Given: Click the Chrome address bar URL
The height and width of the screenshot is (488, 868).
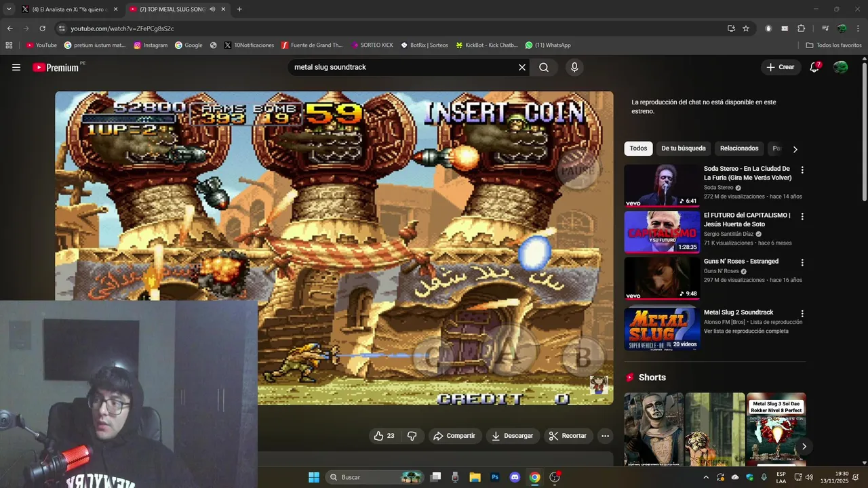Looking at the screenshot, I should (122, 28).
